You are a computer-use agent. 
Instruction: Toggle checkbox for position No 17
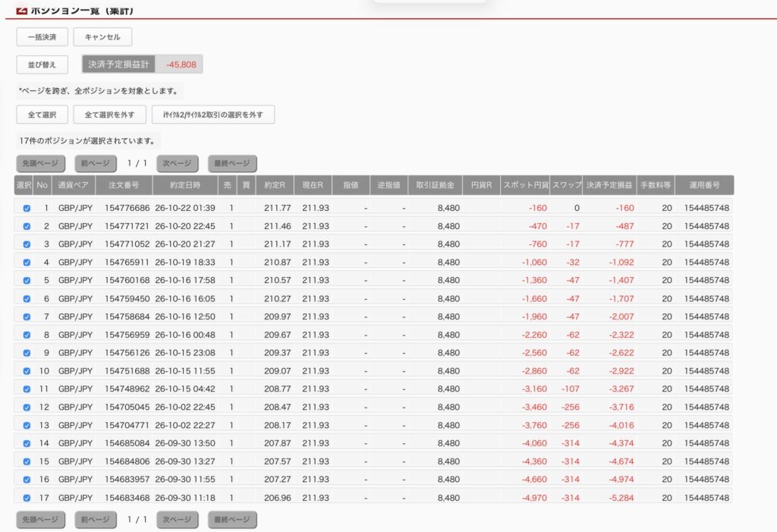click(27, 498)
